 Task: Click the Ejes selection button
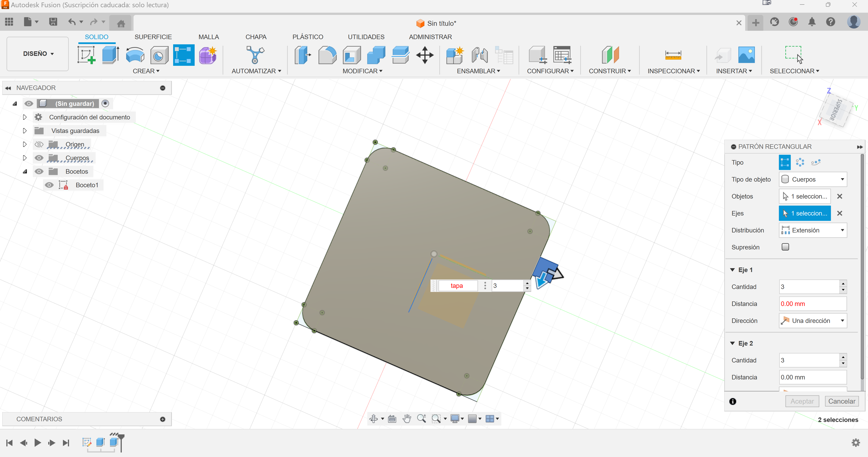[805, 213]
